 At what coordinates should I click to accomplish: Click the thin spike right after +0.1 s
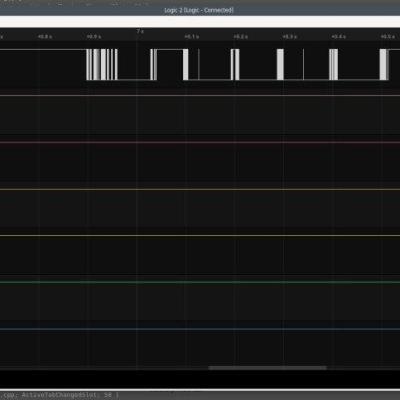(x=199, y=64)
